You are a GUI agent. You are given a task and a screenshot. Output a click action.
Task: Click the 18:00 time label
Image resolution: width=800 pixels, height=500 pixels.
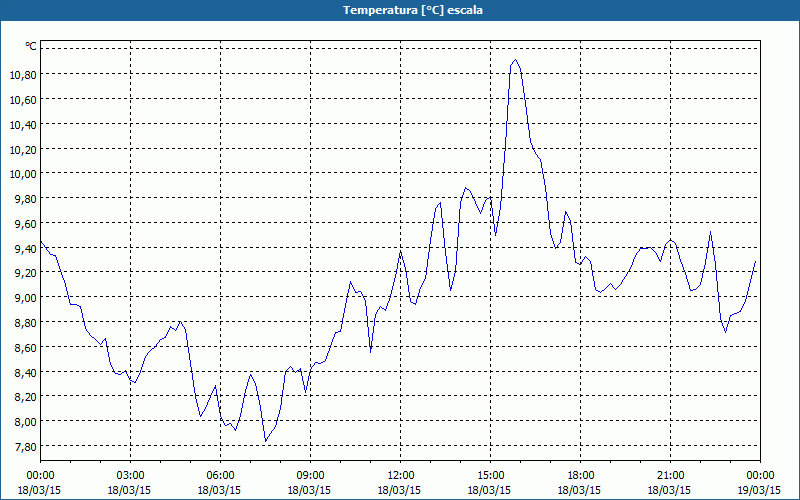tap(580, 476)
